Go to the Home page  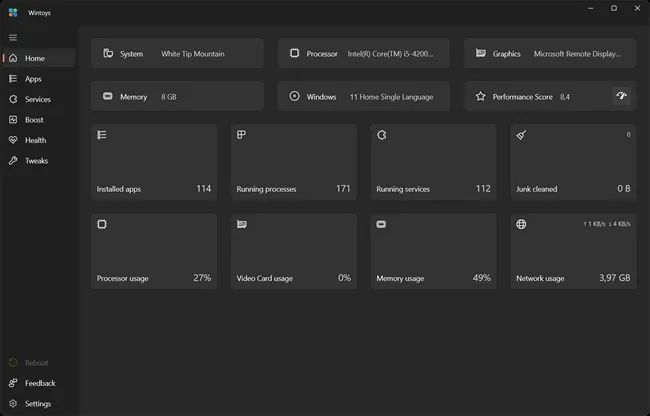tap(39, 58)
